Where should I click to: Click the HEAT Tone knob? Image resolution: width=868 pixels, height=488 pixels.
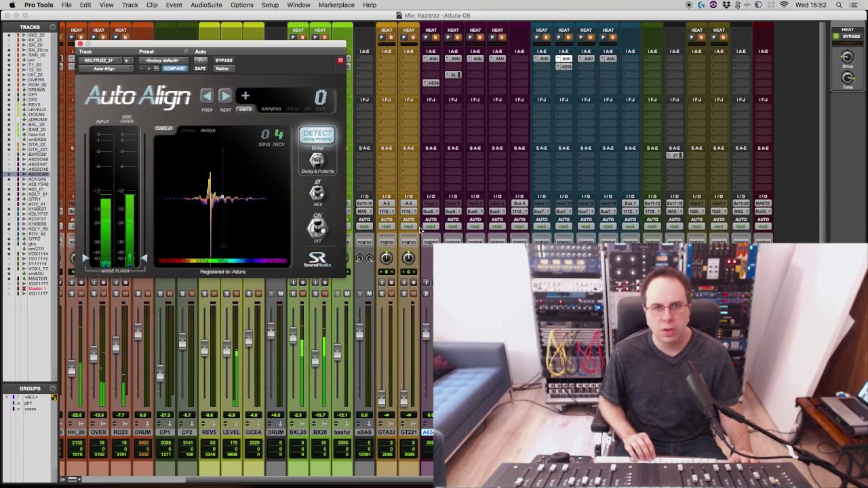(x=848, y=78)
